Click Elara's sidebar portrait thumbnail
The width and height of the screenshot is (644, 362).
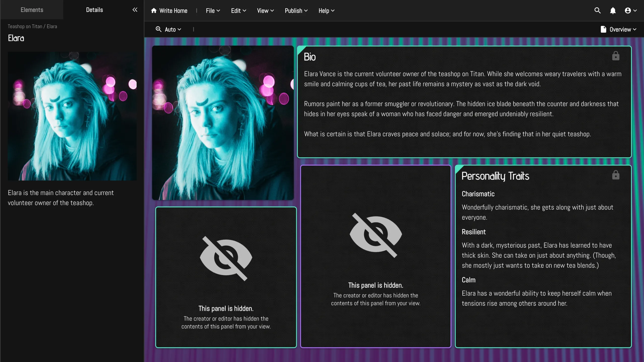coord(72,116)
